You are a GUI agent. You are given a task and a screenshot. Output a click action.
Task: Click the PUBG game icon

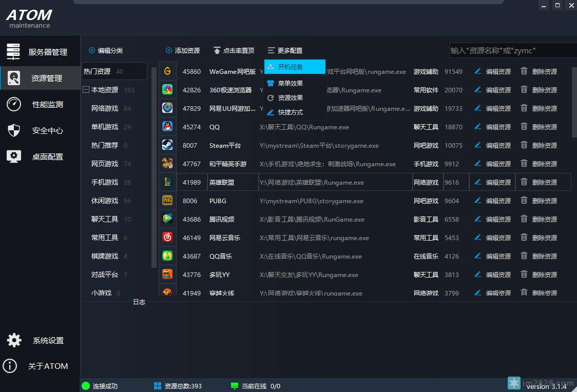click(167, 200)
